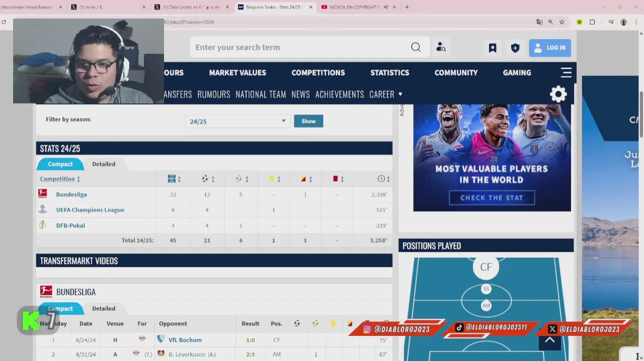This screenshot has height=361, width=644.
Task: Open the MARKET VALUES menu
Action: click(x=237, y=73)
